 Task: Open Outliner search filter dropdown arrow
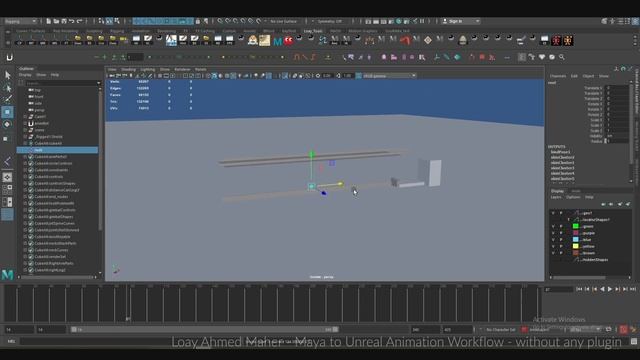pyautogui.click(x=98, y=83)
